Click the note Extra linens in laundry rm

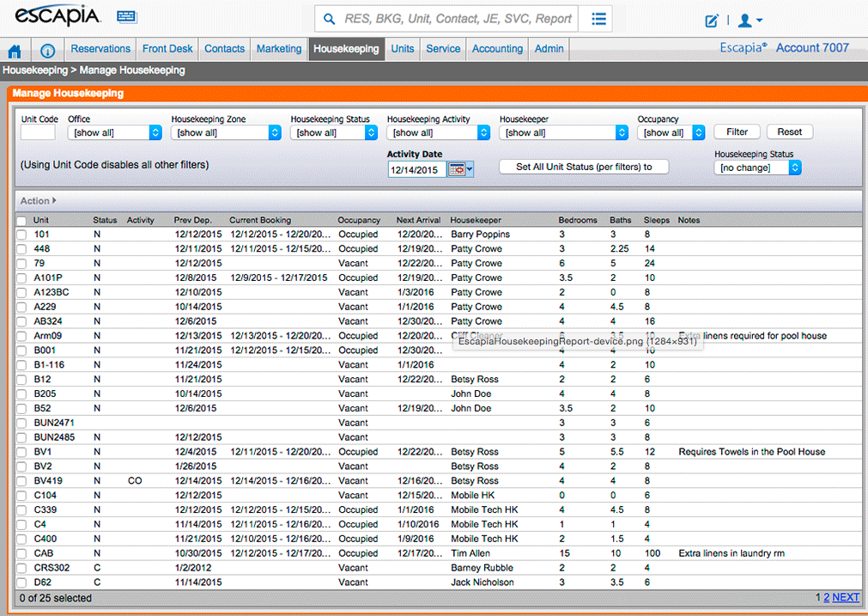coord(731,553)
